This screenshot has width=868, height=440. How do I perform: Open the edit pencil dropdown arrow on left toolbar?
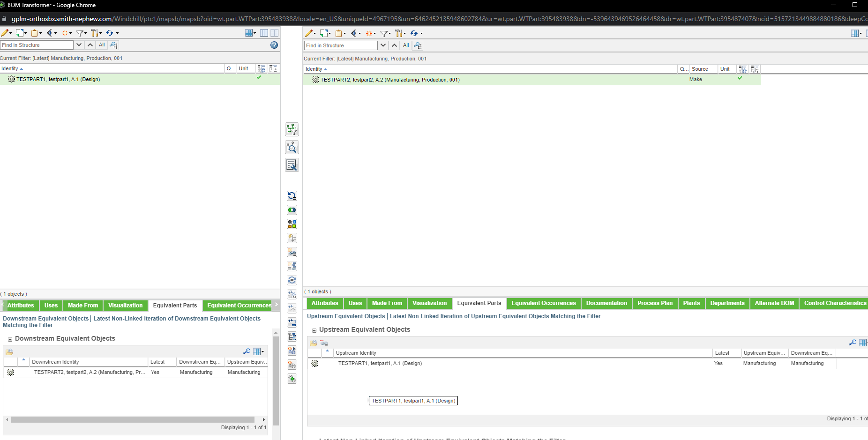(11, 33)
